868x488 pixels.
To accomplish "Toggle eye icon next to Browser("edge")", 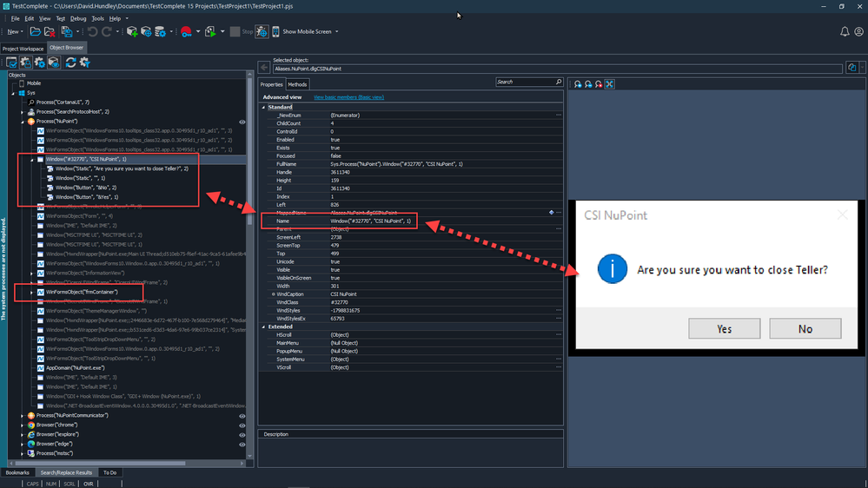I will pos(242,444).
